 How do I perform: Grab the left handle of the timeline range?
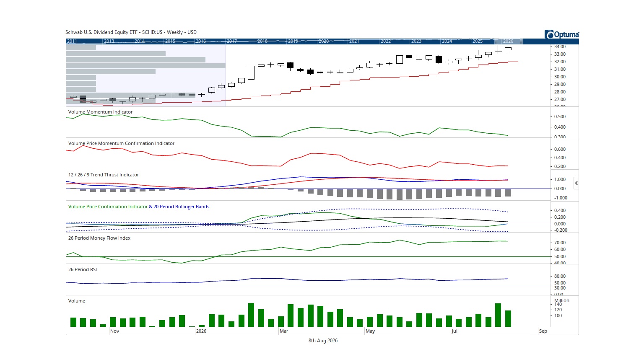pyautogui.click(x=496, y=41)
